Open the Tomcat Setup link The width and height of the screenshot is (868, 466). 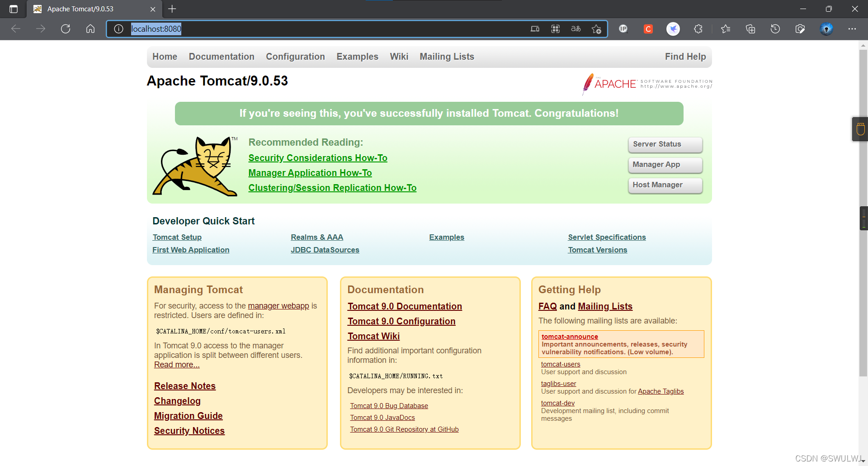[x=177, y=237]
